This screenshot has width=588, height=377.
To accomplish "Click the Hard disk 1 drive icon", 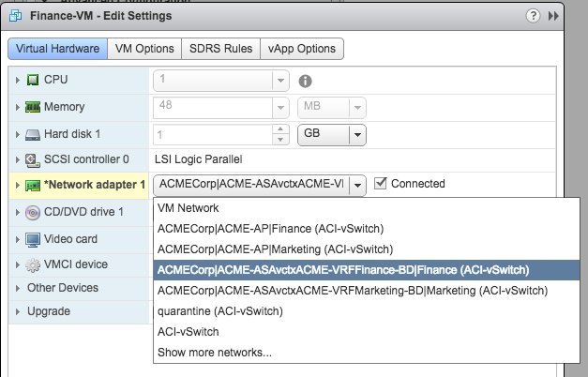I will click(x=33, y=135).
